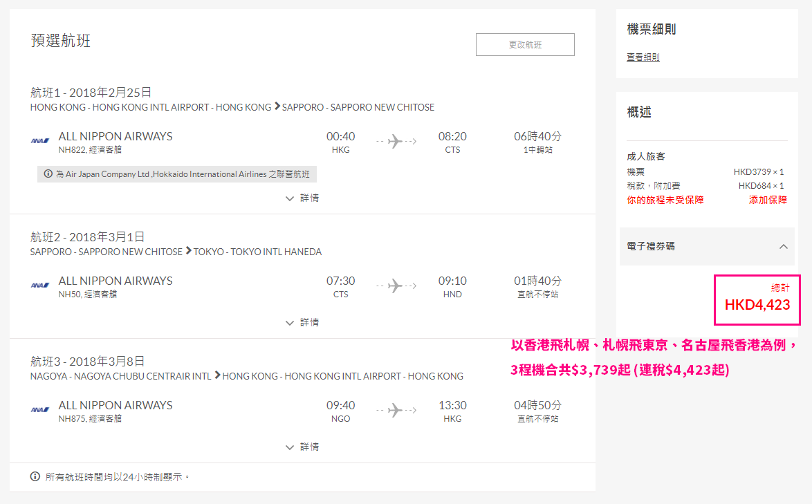Click the ANA logo beside NH822
Viewport: 812px width, 504px height.
coord(40,141)
